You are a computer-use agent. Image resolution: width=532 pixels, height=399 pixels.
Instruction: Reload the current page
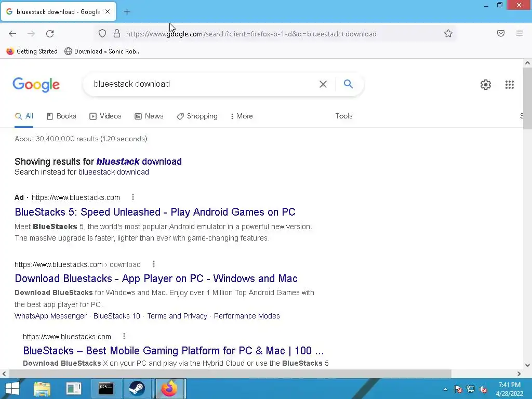(50, 34)
